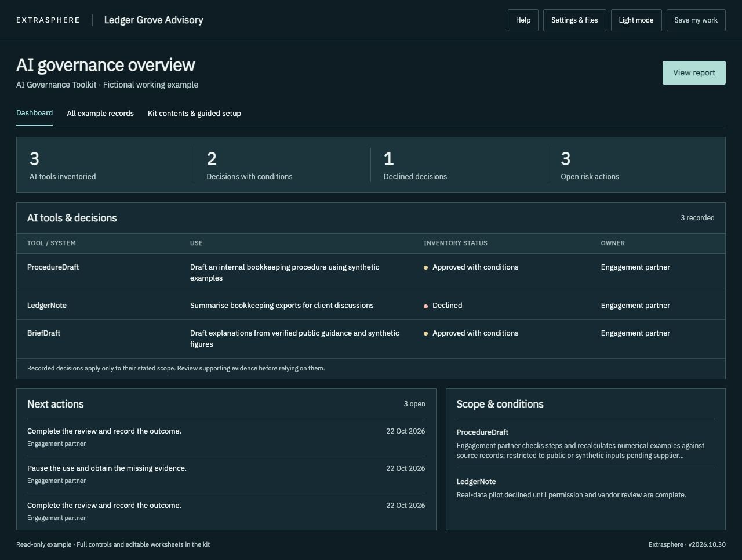Switch to Light mode
Screen dimensions: 742x560
[x=636, y=20]
